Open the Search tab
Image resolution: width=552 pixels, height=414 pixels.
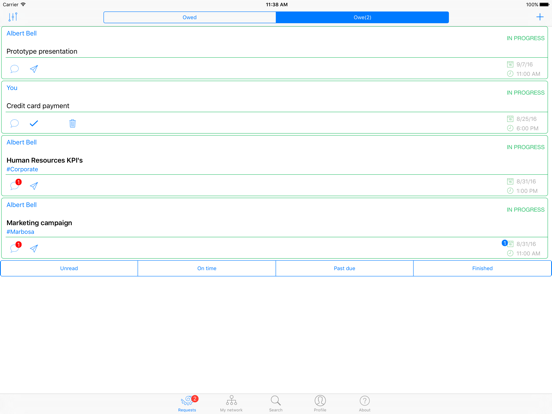(276, 403)
